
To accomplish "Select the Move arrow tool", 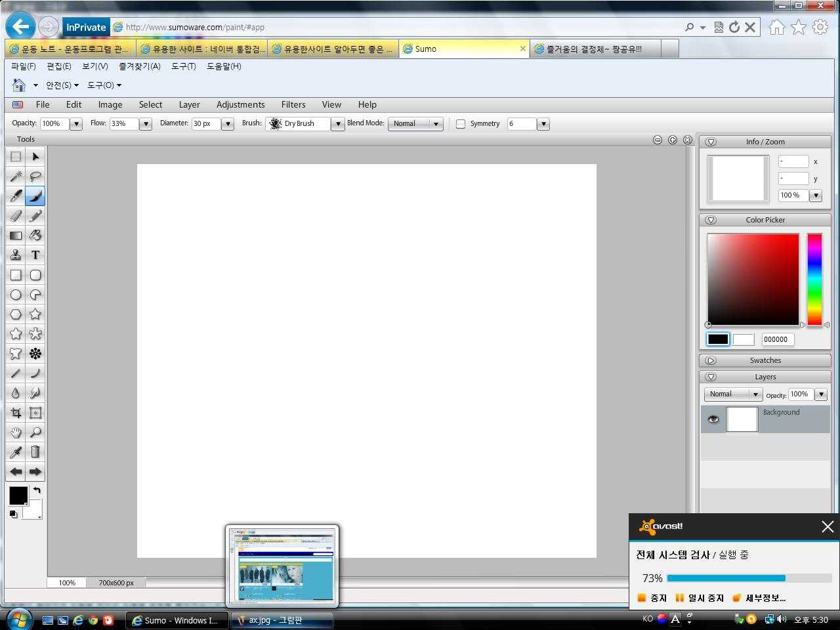I will click(35, 157).
